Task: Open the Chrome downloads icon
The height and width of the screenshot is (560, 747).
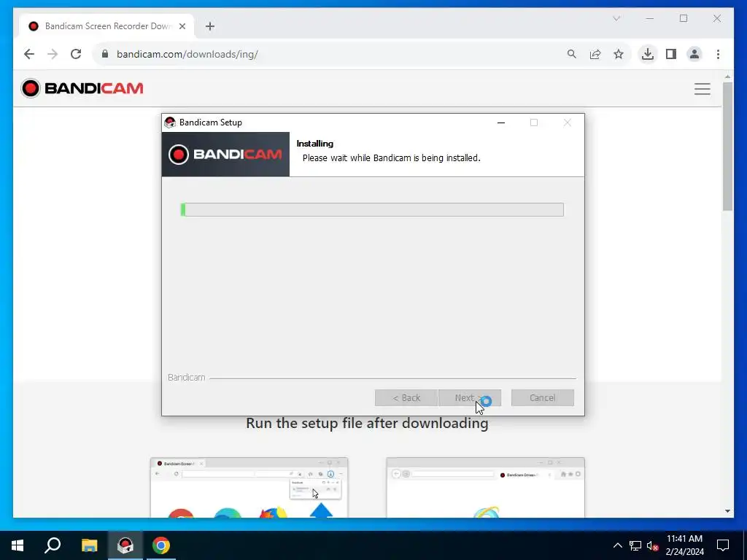Action: 648,54
